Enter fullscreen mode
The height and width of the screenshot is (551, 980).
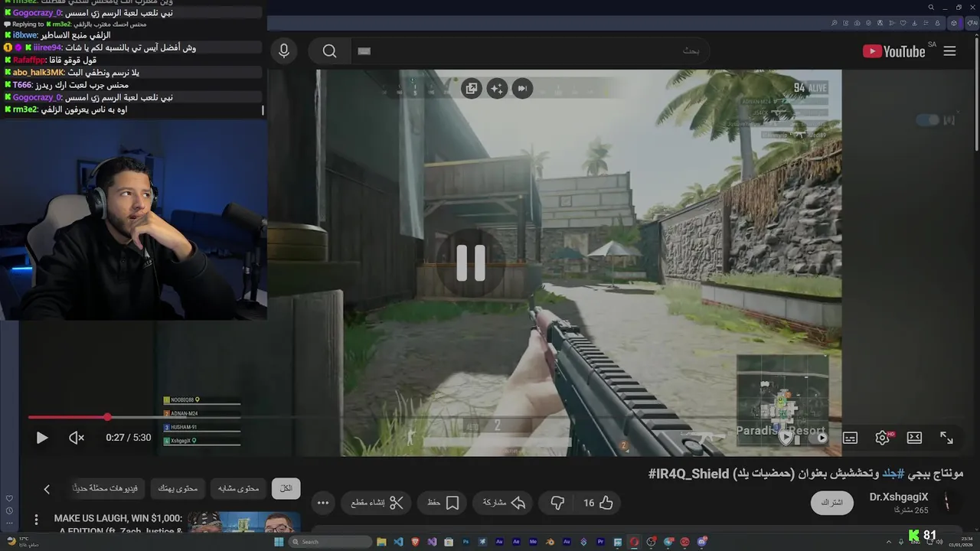pos(947,438)
